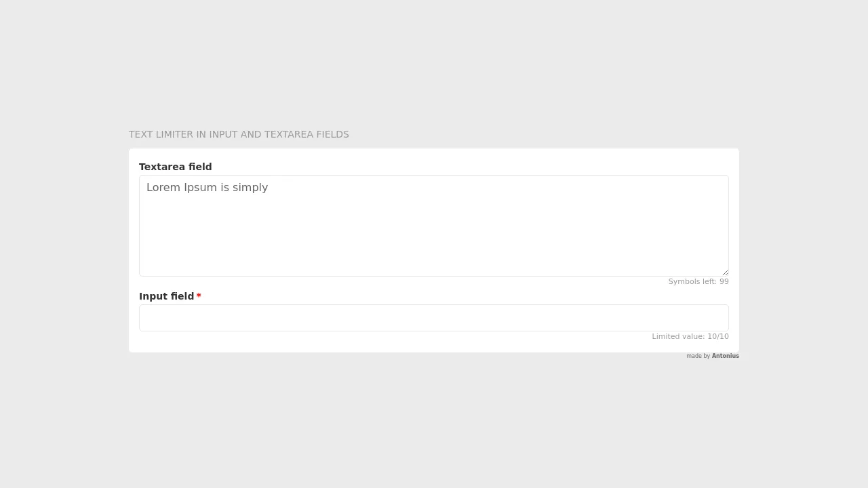Click the "Limited value" counter text
Screen dimensions: 868x488
click(678, 337)
